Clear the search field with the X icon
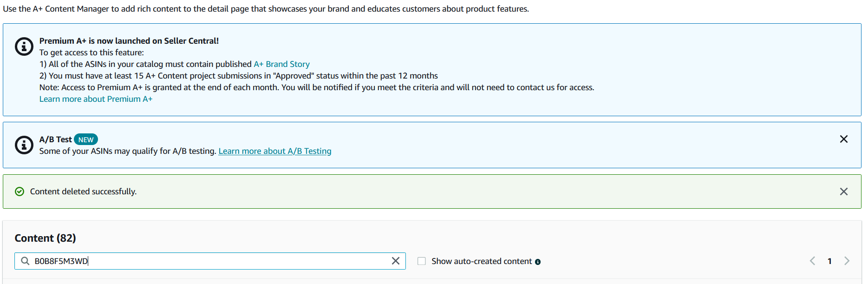Screen dimensions: 868x284 point(396,261)
